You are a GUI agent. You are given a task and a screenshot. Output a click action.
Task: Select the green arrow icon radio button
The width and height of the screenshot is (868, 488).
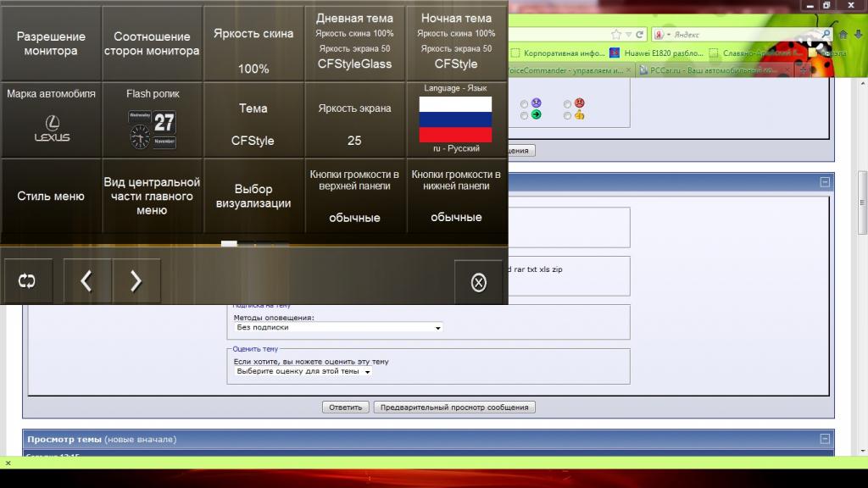(526, 115)
